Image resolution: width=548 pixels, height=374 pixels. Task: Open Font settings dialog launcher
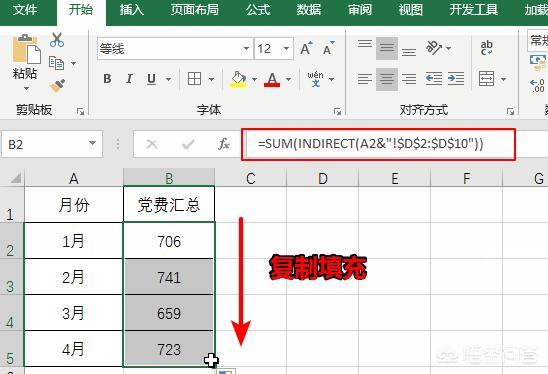337,111
